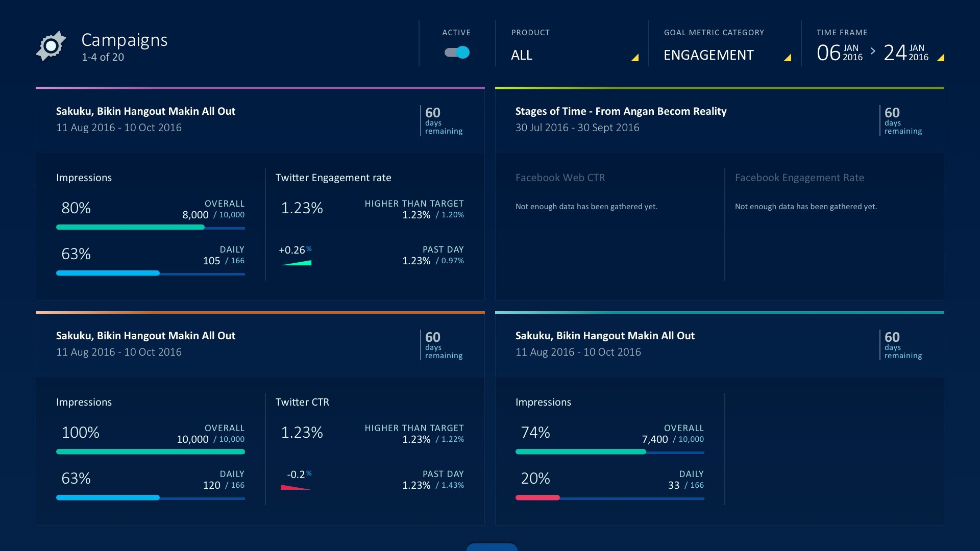Screen dimensions: 980x551
Task: Select the Facebook Web CTR metric heading
Action: coord(560,178)
